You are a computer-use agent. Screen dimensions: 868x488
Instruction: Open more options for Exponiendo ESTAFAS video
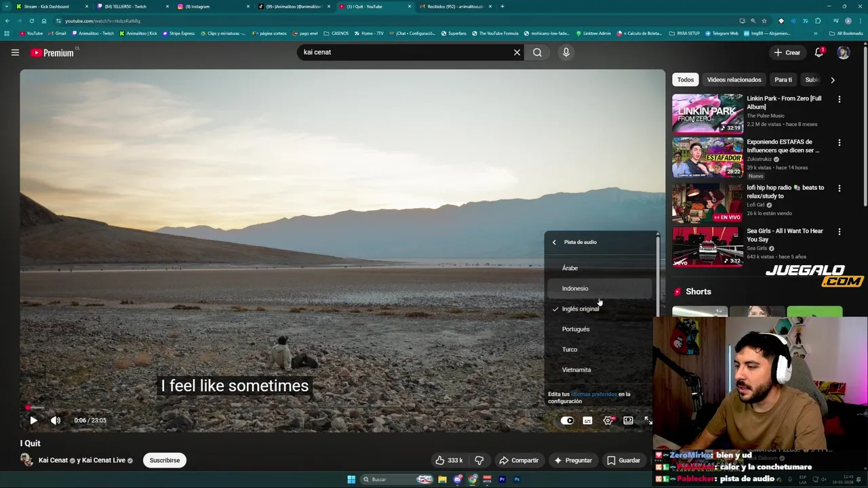click(840, 143)
